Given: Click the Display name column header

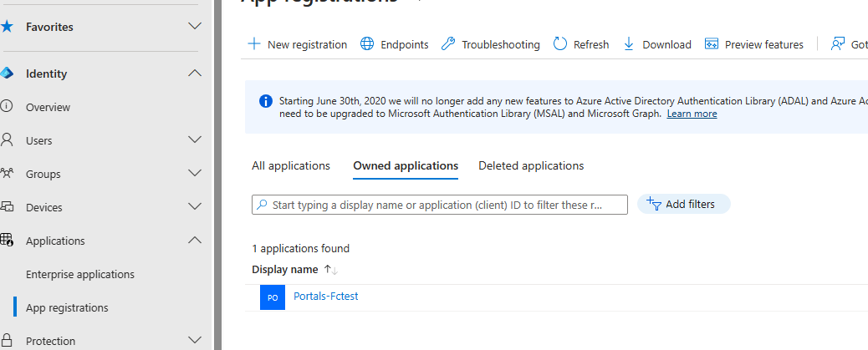Looking at the screenshot, I should pos(284,269).
